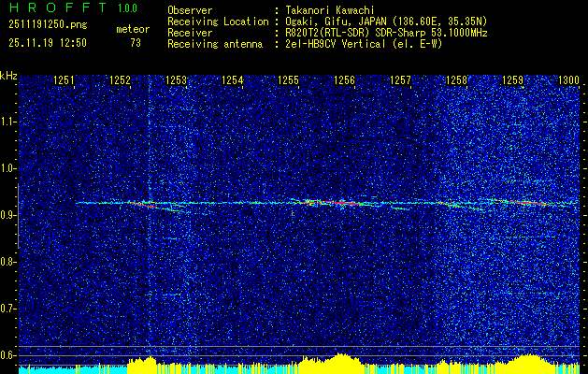Click the 1255 time marker
This screenshot has height=374, width=588.
[288, 79]
